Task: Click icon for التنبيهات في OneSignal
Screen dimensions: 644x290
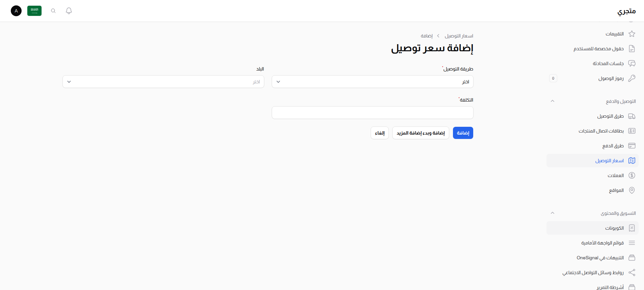Action: click(x=632, y=258)
